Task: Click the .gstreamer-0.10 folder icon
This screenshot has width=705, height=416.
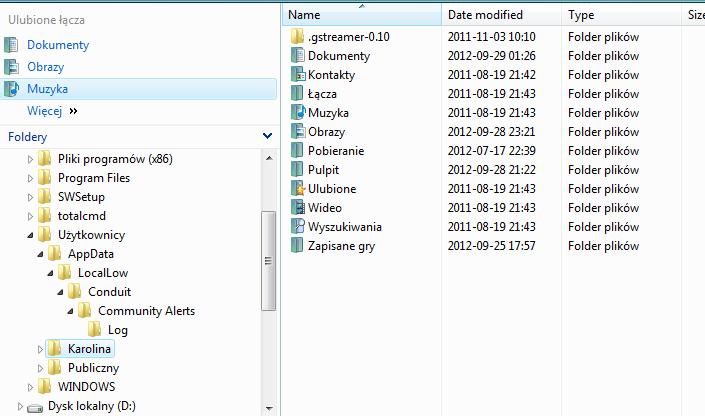Action: pos(297,36)
